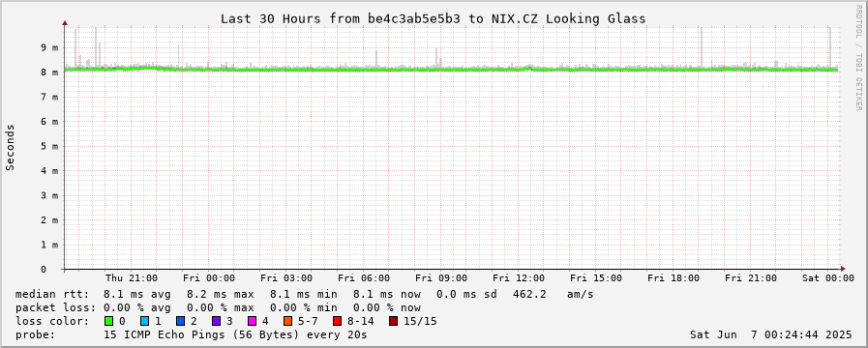Screen dimensions: 868x348
Task: Click the magenta loss color 4 swatch
Action: point(252,321)
